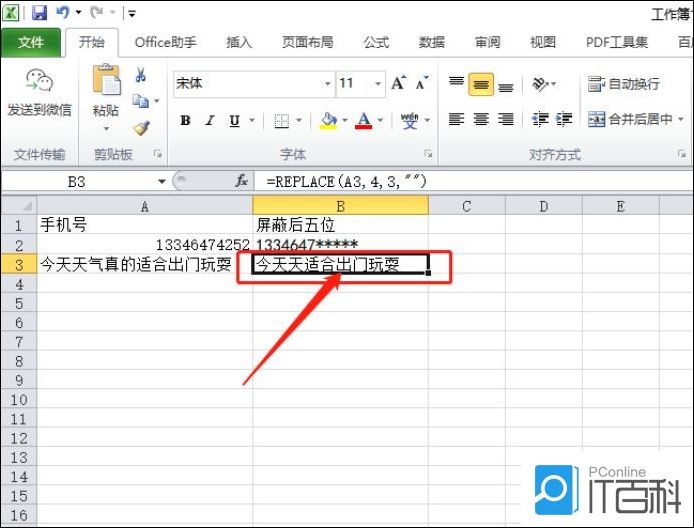694x528 pixels.
Task: Switch to the 数据 data tab
Action: point(432,42)
